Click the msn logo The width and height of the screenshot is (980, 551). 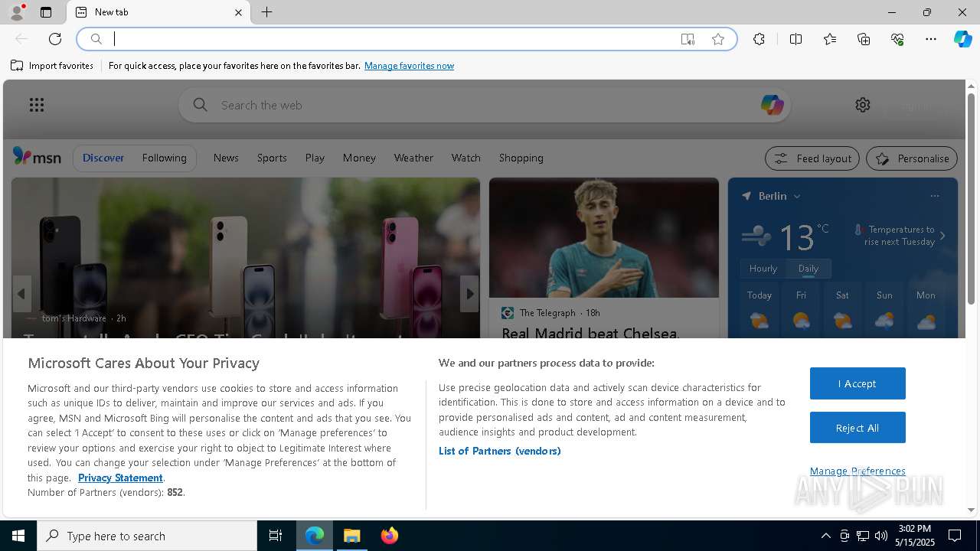(37, 157)
